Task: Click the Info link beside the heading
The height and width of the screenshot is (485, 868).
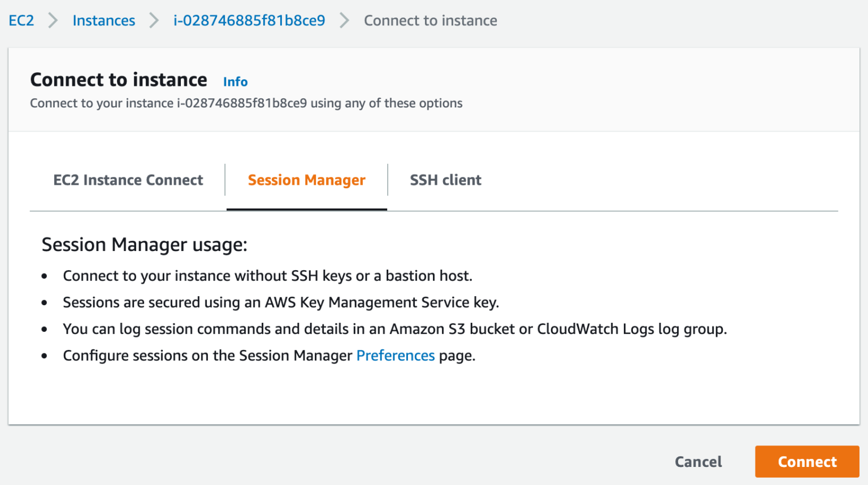Action: 235,81
